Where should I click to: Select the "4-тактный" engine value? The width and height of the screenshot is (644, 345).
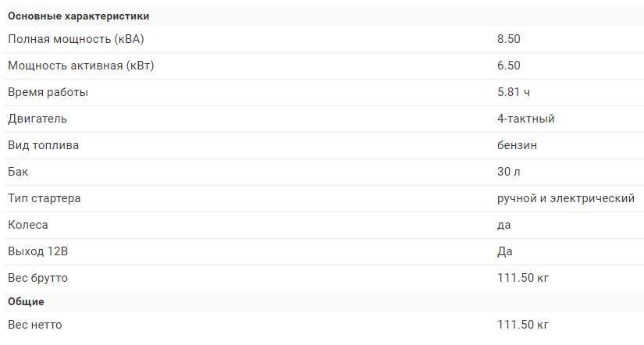525,119
